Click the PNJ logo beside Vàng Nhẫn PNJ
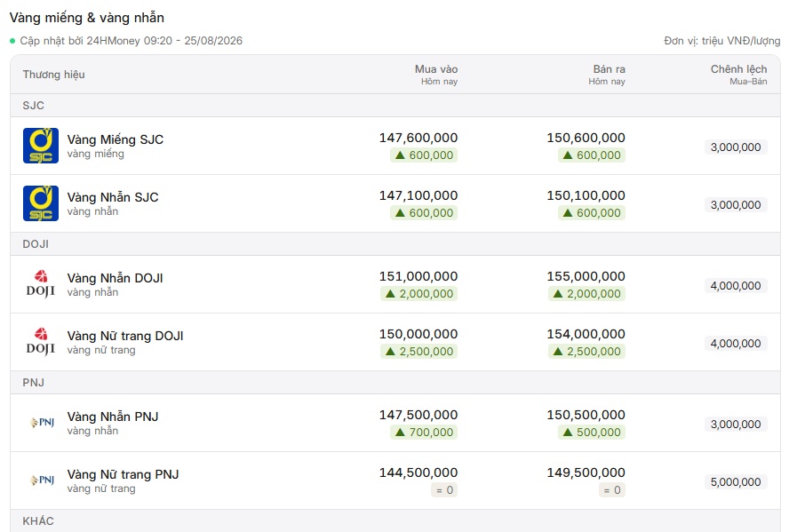The width and height of the screenshot is (789, 532). pyautogui.click(x=43, y=423)
